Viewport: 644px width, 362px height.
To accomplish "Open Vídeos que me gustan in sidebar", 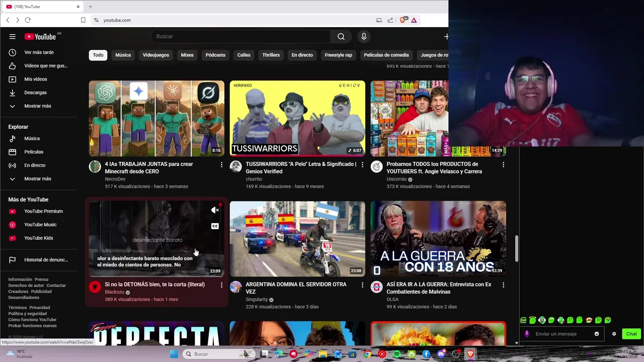I will click(x=39, y=66).
